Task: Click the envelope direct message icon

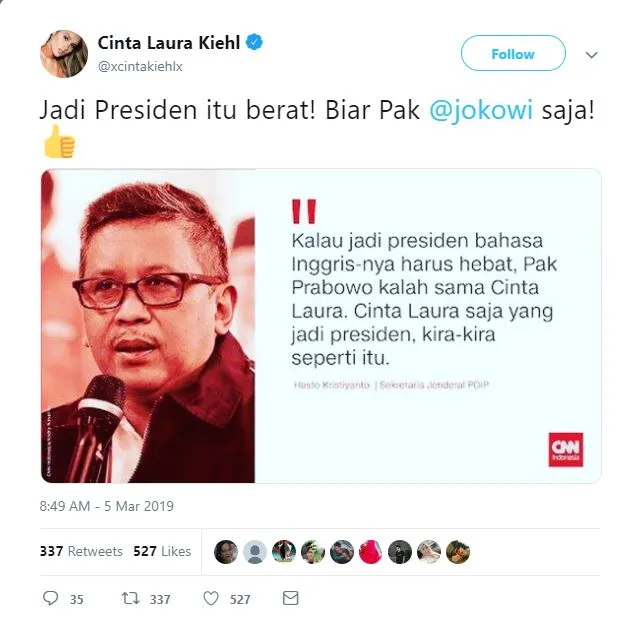Action: pyautogui.click(x=290, y=598)
